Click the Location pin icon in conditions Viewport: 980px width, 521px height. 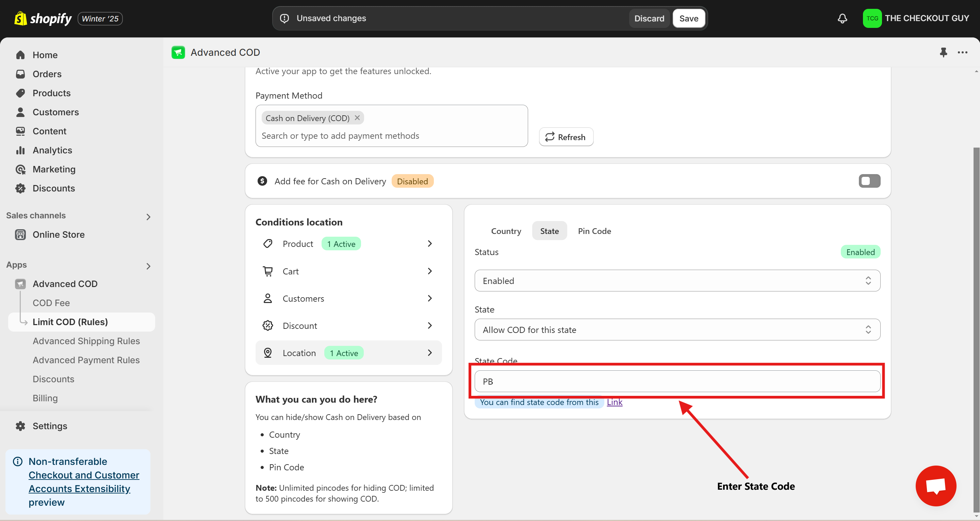(x=268, y=353)
